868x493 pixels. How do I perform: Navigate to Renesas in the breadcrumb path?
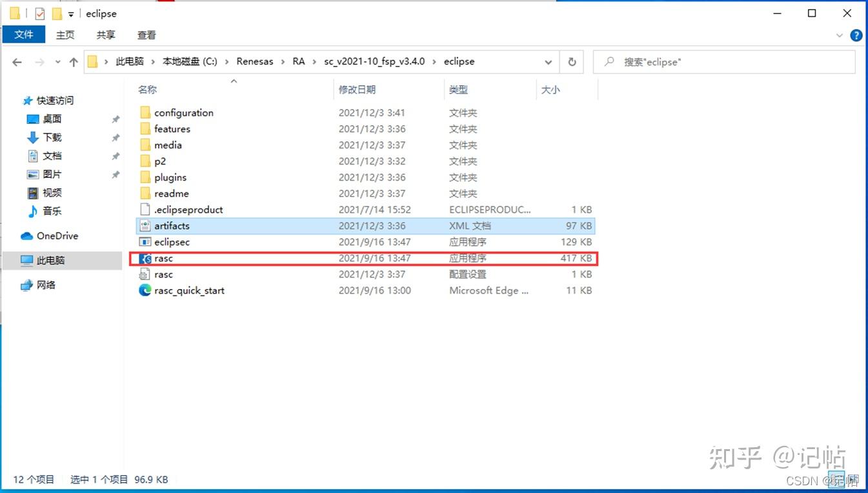tap(255, 61)
